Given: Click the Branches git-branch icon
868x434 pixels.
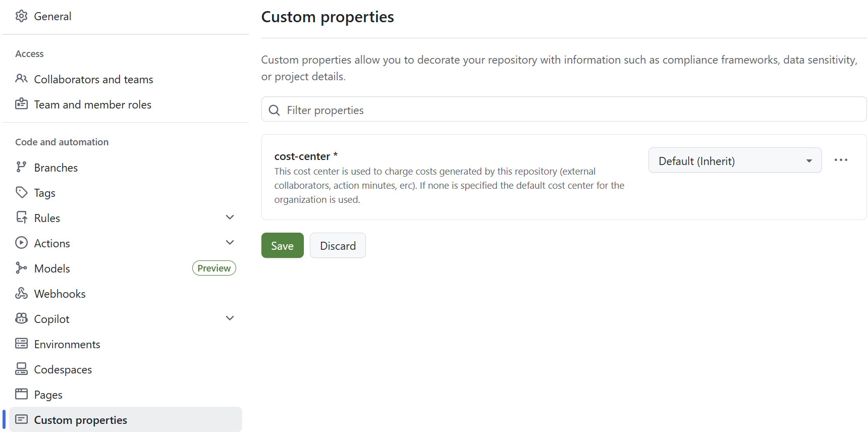Looking at the screenshot, I should tap(21, 167).
